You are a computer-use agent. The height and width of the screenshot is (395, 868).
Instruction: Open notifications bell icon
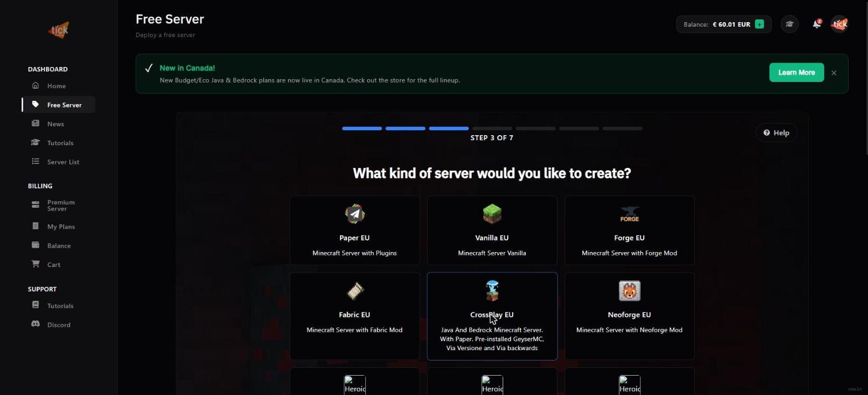(x=817, y=24)
